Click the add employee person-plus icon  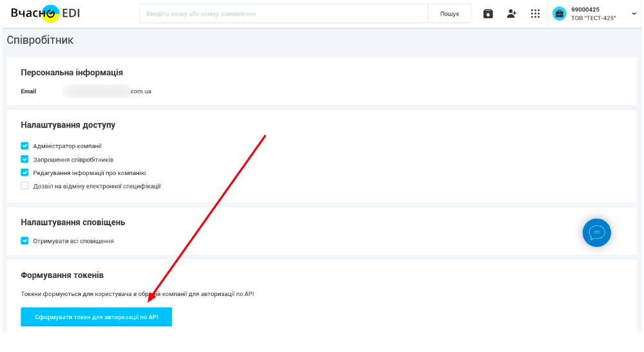click(x=511, y=14)
